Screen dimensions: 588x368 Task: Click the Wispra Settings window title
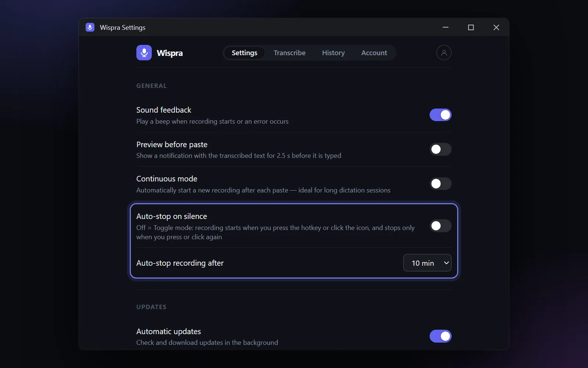123,28
